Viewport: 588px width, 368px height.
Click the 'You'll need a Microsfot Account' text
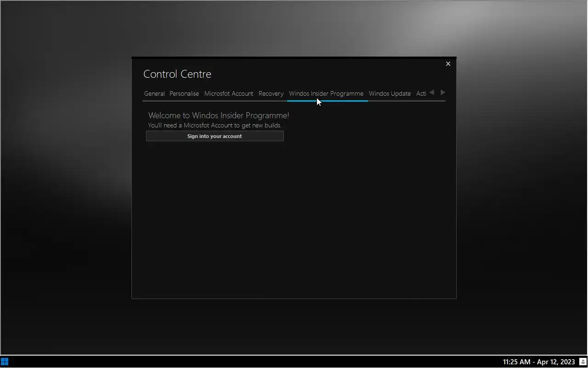(x=215, y=125)
